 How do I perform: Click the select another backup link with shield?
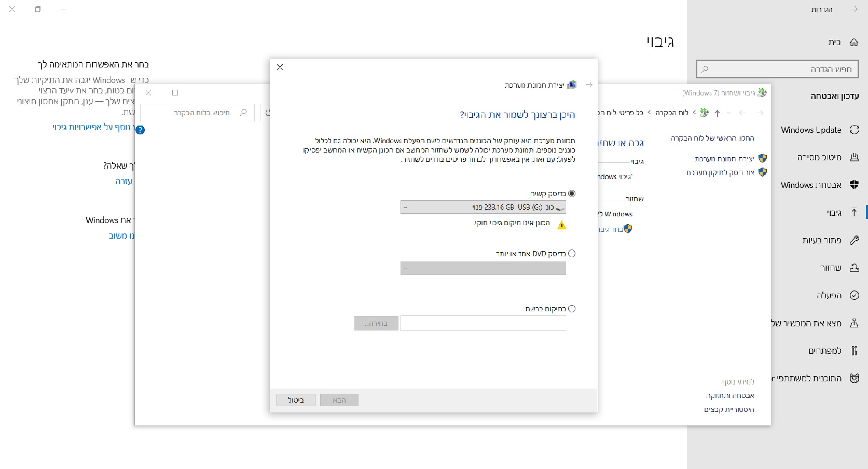(x=615, y=229)
